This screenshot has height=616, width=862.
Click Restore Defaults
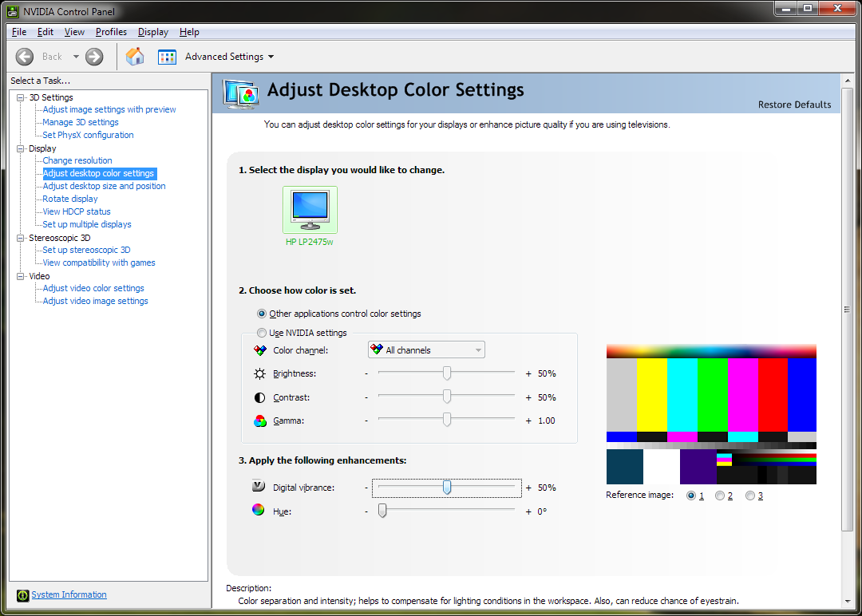(794, 105)
